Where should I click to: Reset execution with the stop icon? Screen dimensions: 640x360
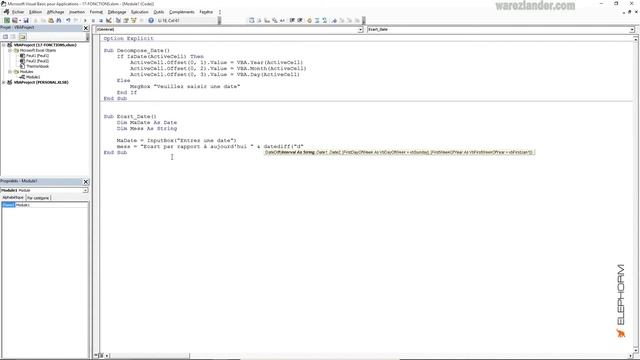[100, 20]
